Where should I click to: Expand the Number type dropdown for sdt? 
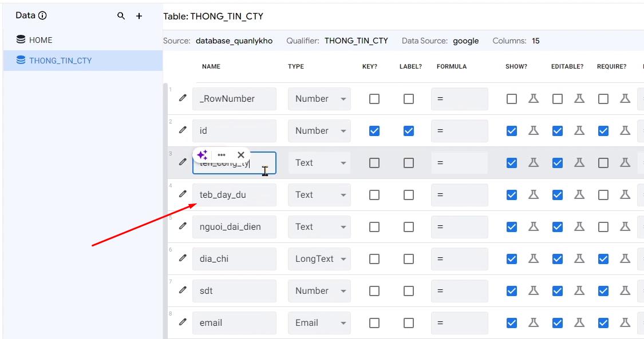tap(319, 291)
